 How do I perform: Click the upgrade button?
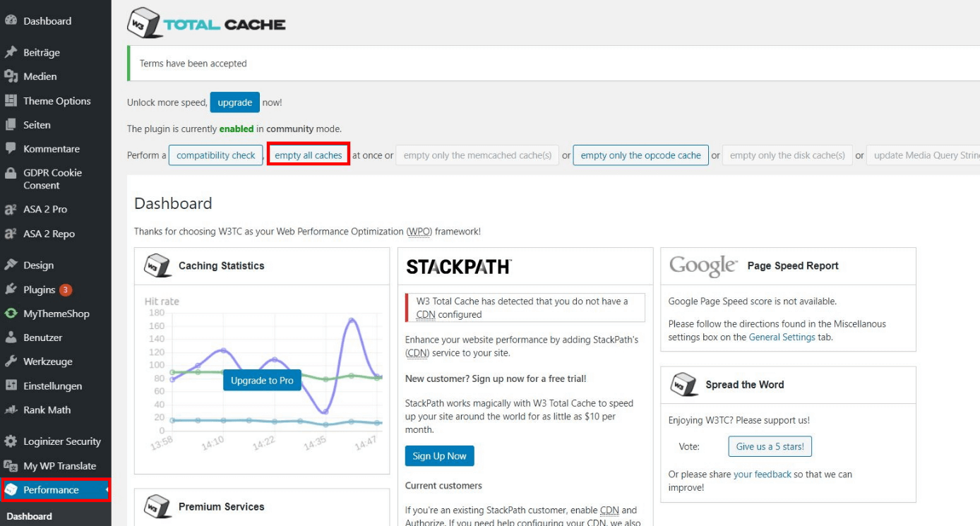point(235,102)
